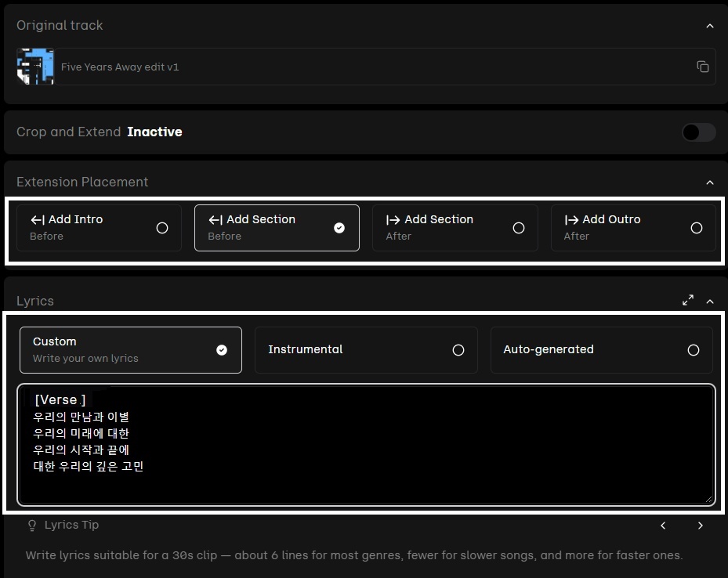Choose the Add Section After option
The image size is (728, 578).
tap(455, 228)
